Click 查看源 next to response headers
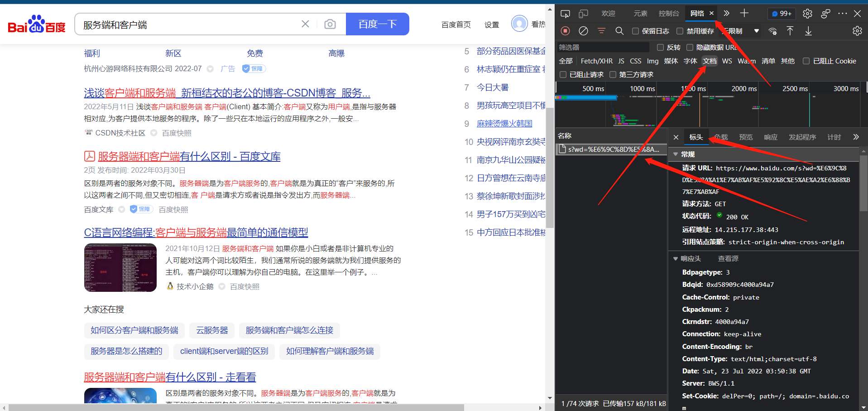The height and width of the screenshot is (411, 868). pos(728,259)
